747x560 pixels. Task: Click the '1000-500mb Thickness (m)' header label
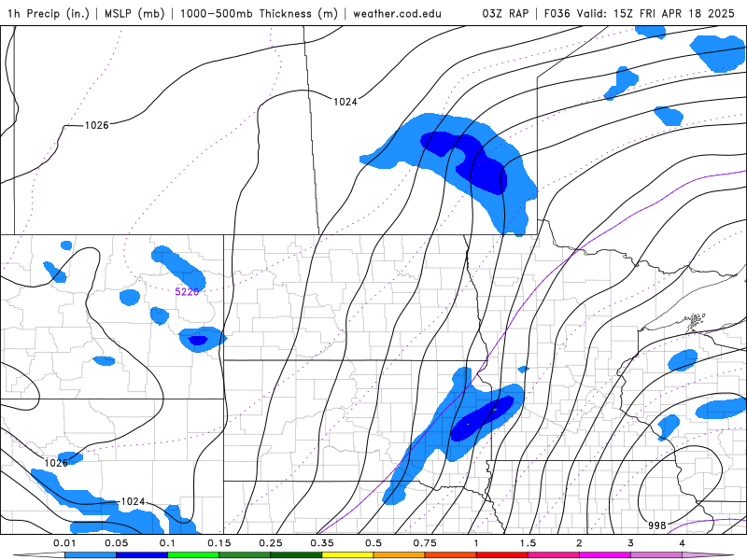click(x=259, y=13)
